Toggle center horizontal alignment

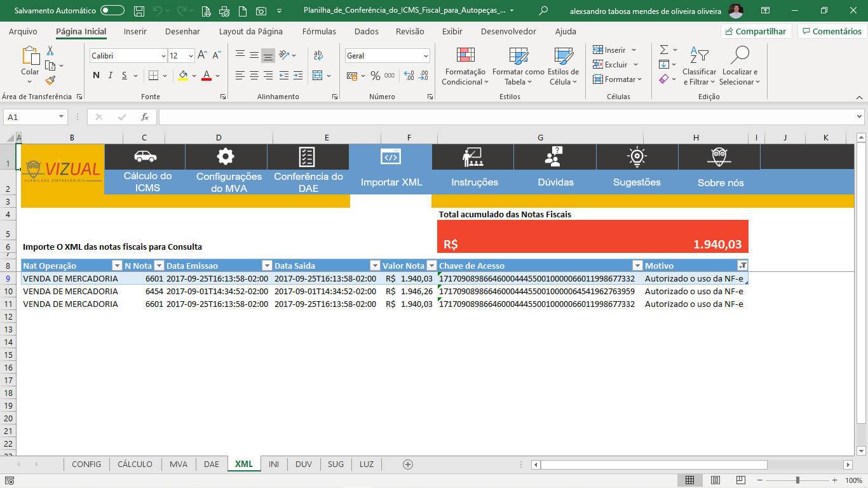click(254, 75)
